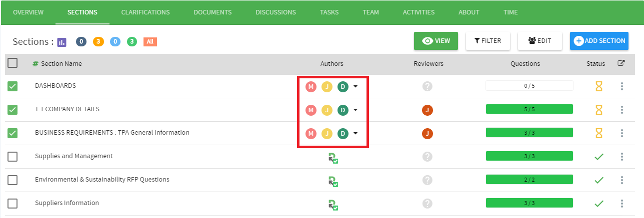Click the dark blue 0 count badge
The height and width of the screenshot is (218, 644).
click(x=81, y=42)
